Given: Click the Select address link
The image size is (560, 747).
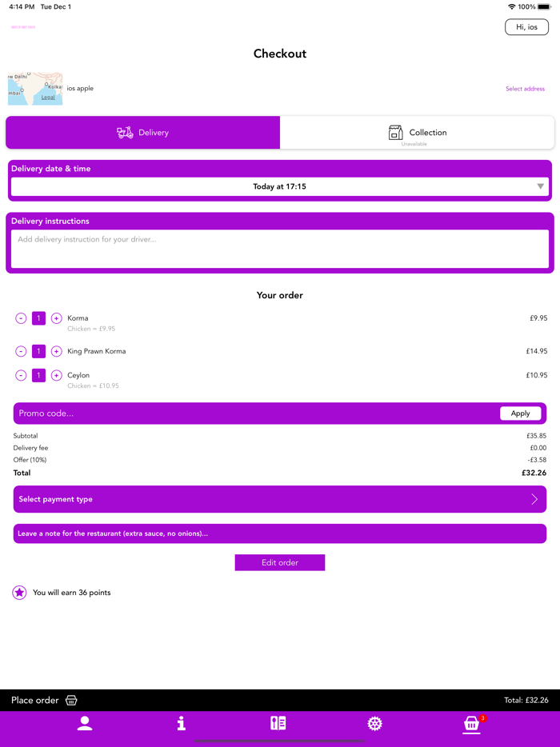Looking at the screenshot, I should pyautogui.click(x=525, y=89).
